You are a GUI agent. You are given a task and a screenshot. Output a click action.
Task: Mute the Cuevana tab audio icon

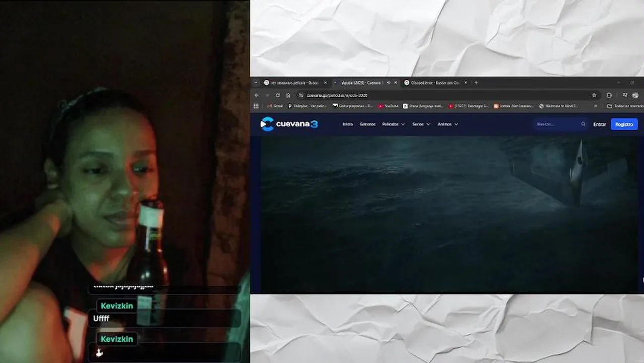point(389,83)
